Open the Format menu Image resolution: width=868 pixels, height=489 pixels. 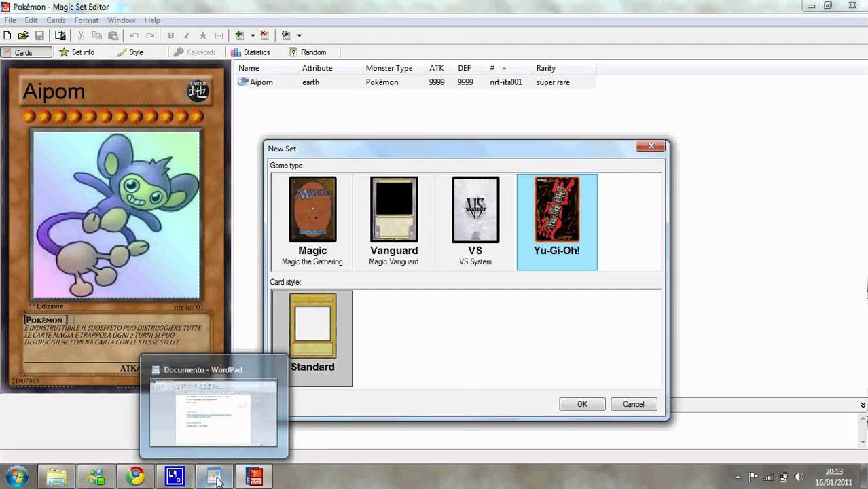tap(86, 20)
